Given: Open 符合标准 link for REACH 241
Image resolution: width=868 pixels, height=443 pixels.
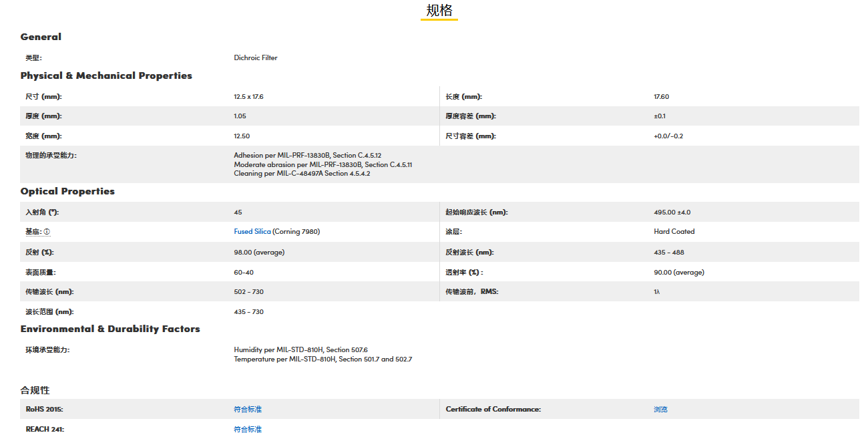Looking at the screenshot, I should point(248,430).
